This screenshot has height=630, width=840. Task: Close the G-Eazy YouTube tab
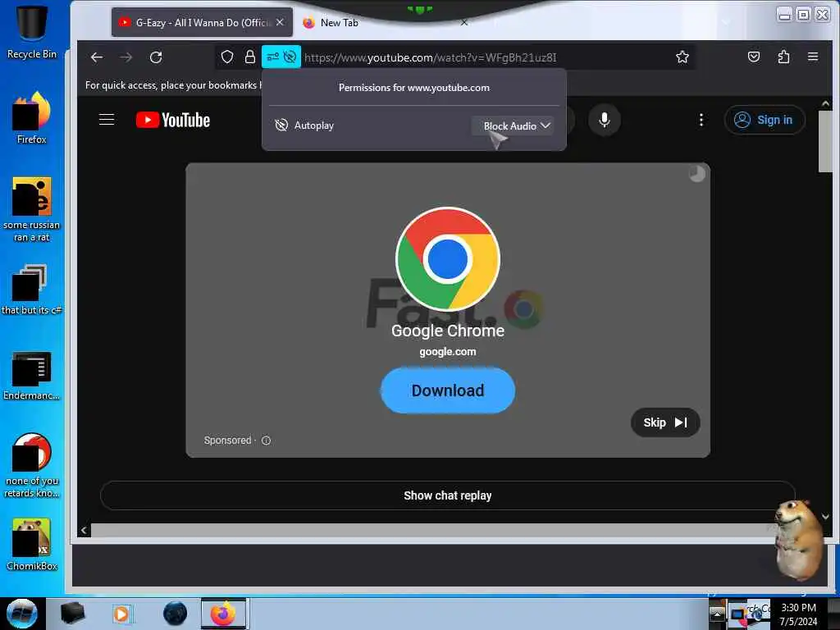tap(280, 22)
